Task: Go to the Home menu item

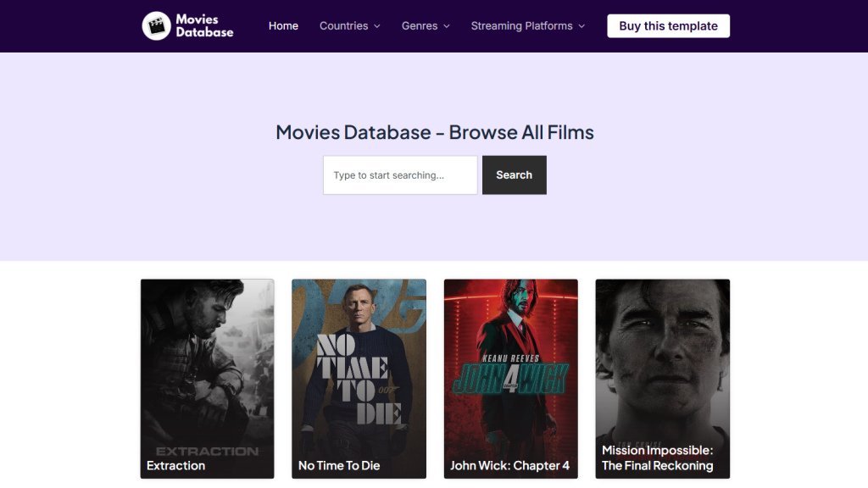Action: click(283, 26)
